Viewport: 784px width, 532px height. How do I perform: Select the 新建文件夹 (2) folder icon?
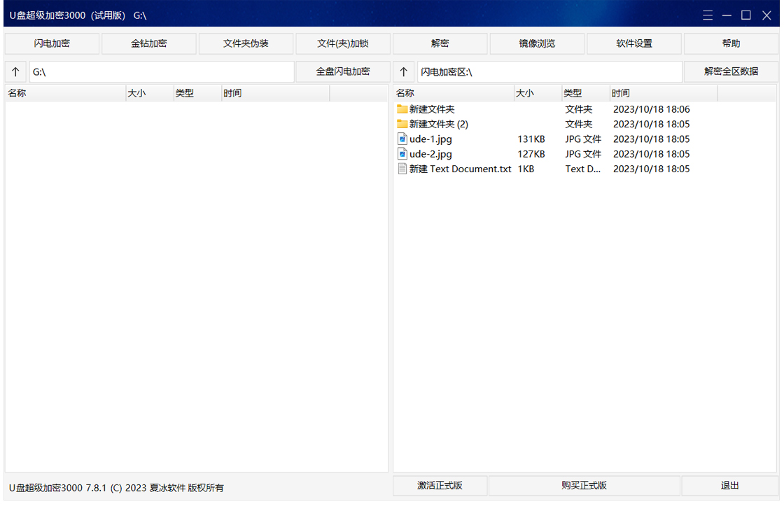click(x=402, y=124)
